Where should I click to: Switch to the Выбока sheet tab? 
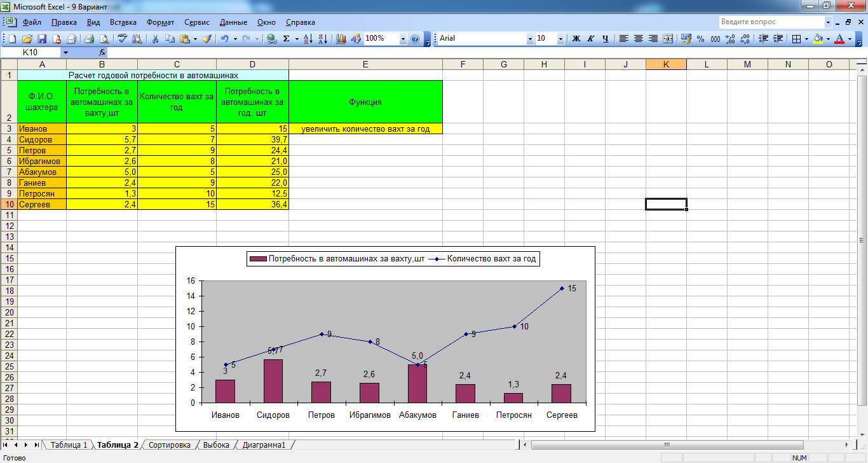pos(216,445)
